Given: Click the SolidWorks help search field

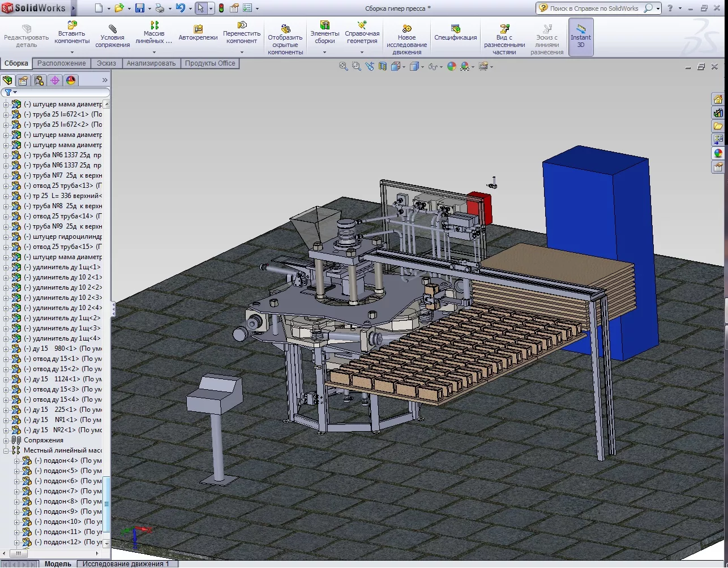Looking at the screenshot, I should point(594,8).
